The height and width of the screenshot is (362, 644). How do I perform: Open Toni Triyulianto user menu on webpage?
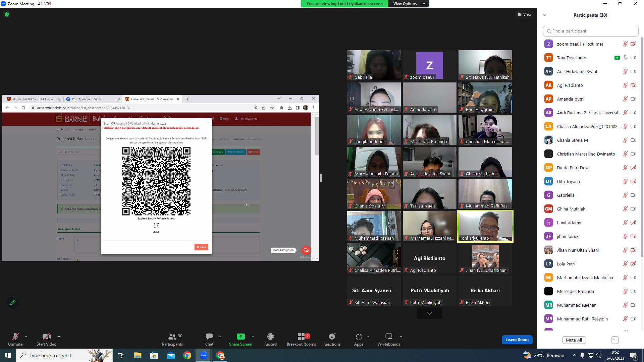click(247, 119)
